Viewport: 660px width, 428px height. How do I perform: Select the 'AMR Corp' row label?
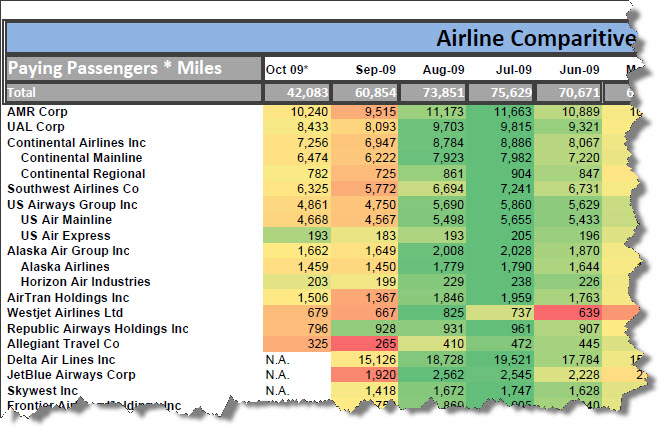(37, 112)
